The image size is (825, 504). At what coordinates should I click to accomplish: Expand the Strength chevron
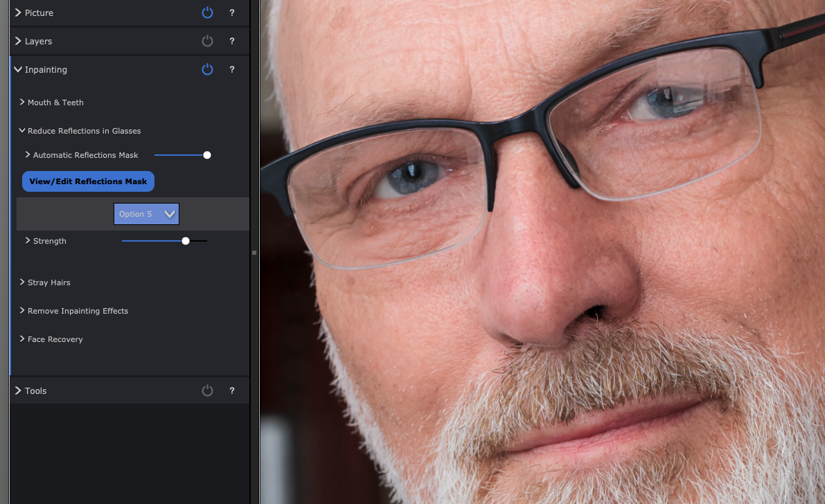click(27, 240)
